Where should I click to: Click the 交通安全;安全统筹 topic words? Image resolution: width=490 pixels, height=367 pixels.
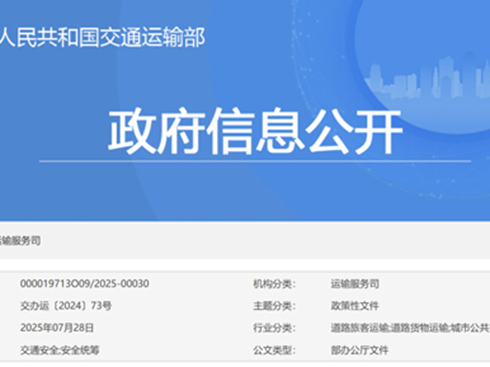[60, 350]
